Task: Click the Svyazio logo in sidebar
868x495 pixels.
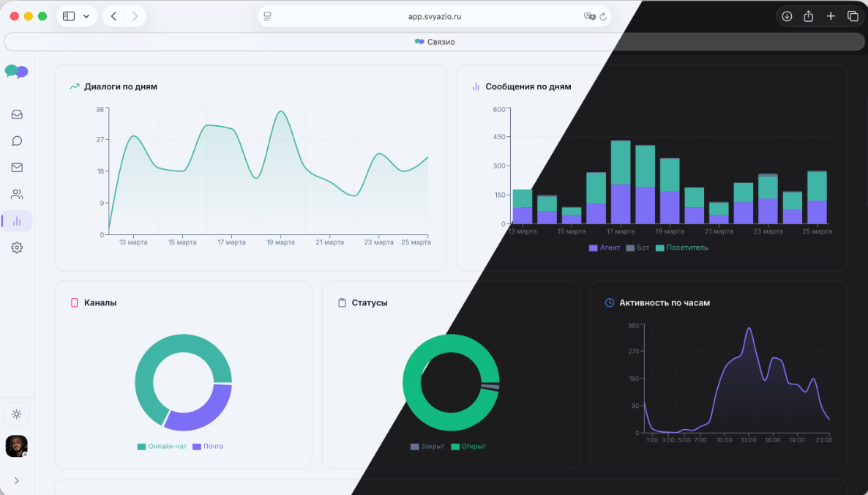Action: (x=17, y=72)
